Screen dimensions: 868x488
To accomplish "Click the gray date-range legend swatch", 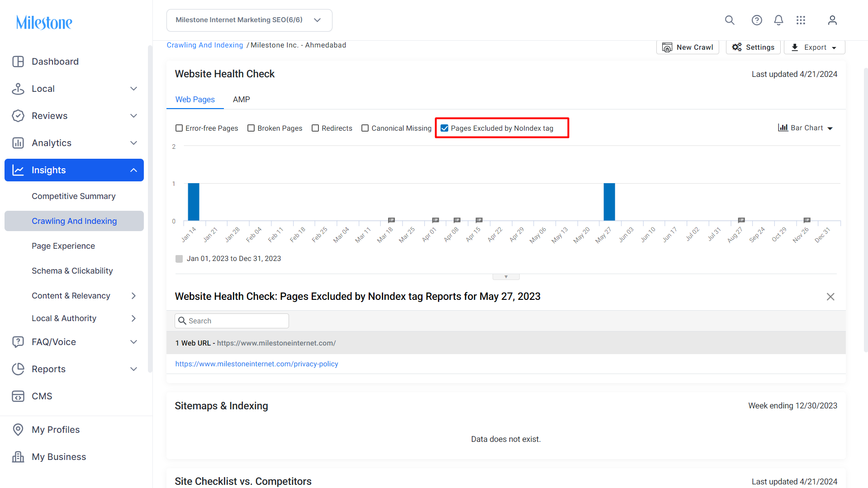I will pos(179,259).
